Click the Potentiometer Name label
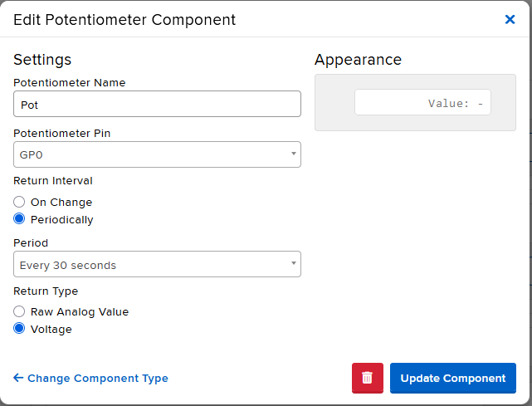 [70, 82]
